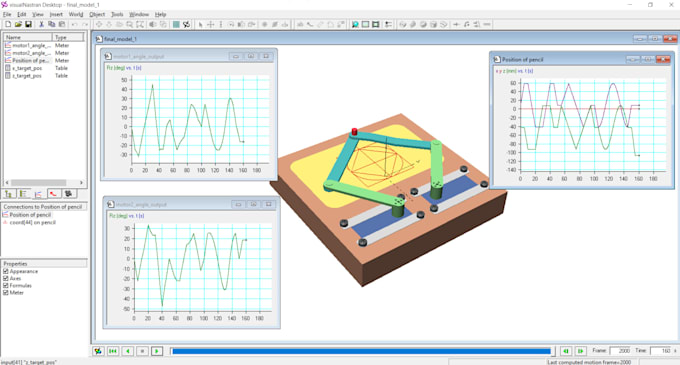Click the red curve tab icon below object list
The height and width of the screenshot is (365, 680).
click(x=53, y=194)
